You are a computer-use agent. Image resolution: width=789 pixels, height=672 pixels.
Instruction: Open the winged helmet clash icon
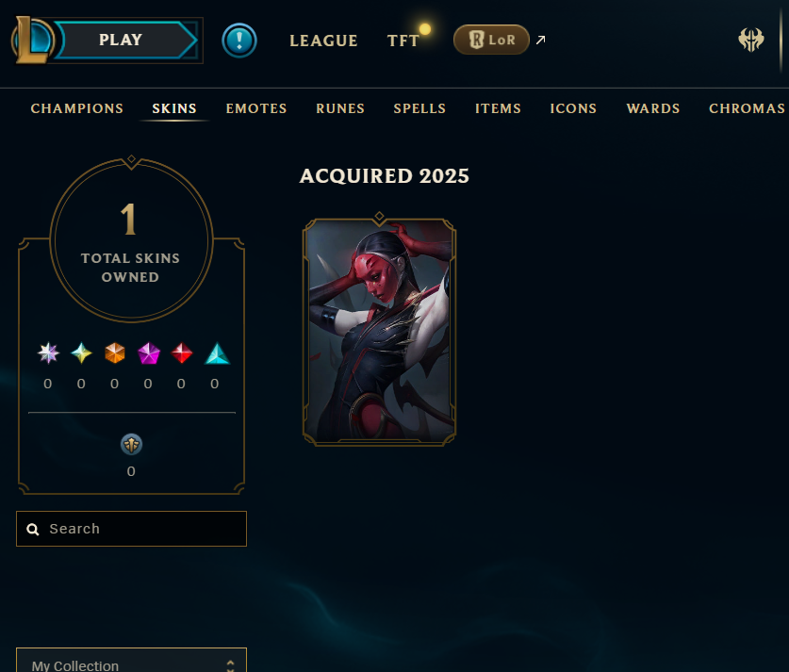coord(750,40)
